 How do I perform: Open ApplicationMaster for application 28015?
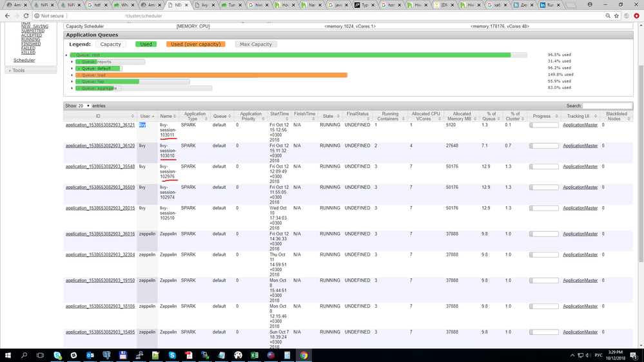[x=580, y=208]
